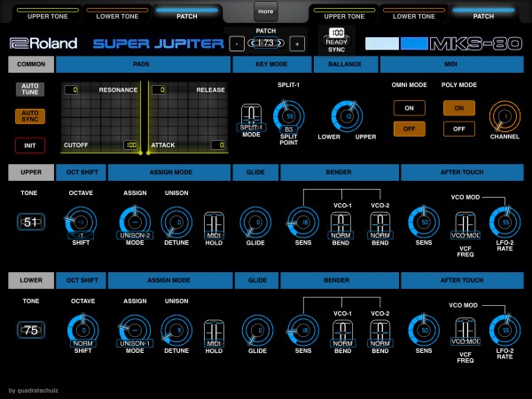Turn POLY MODE off
532x399 pixels.
[458, 129]
